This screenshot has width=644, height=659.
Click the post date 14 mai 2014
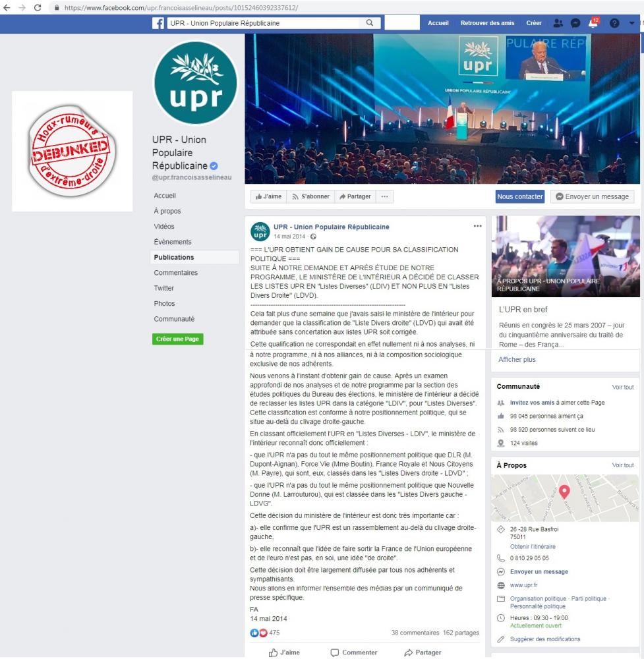(x=289, y=236)
